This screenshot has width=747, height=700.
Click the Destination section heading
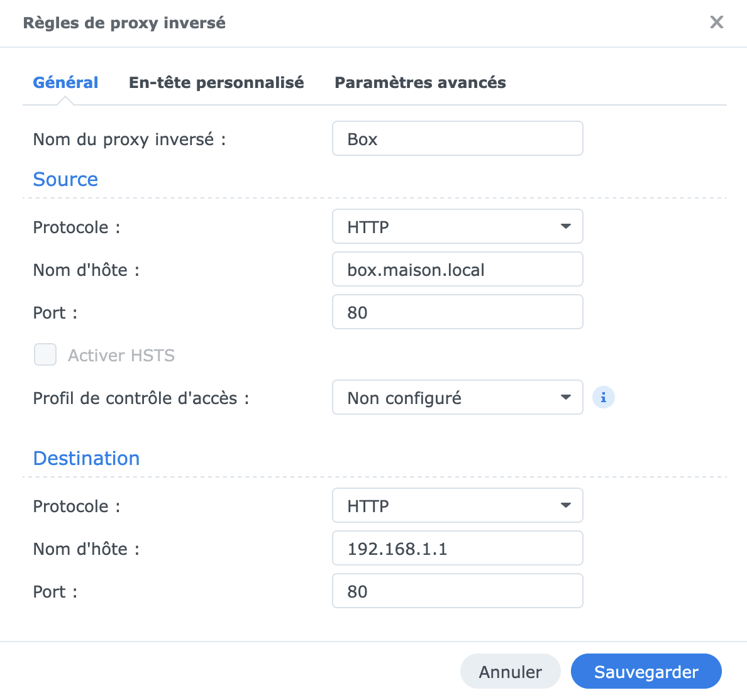[x=86, y=459]
